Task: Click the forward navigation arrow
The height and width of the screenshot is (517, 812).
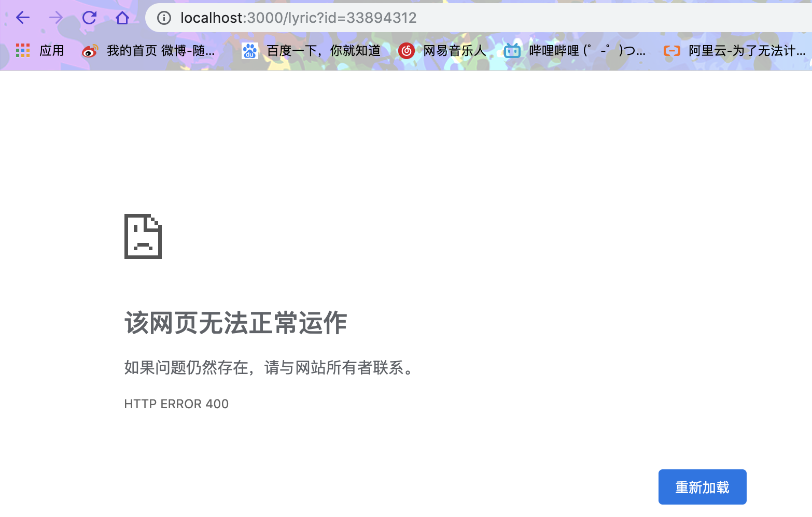Action: coord(55,17)
